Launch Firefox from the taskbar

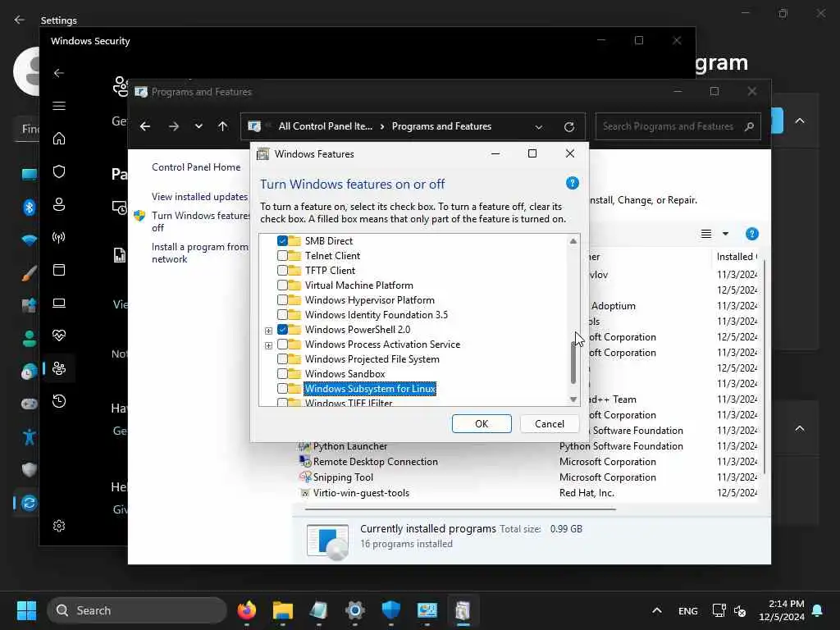coord(246,610)
